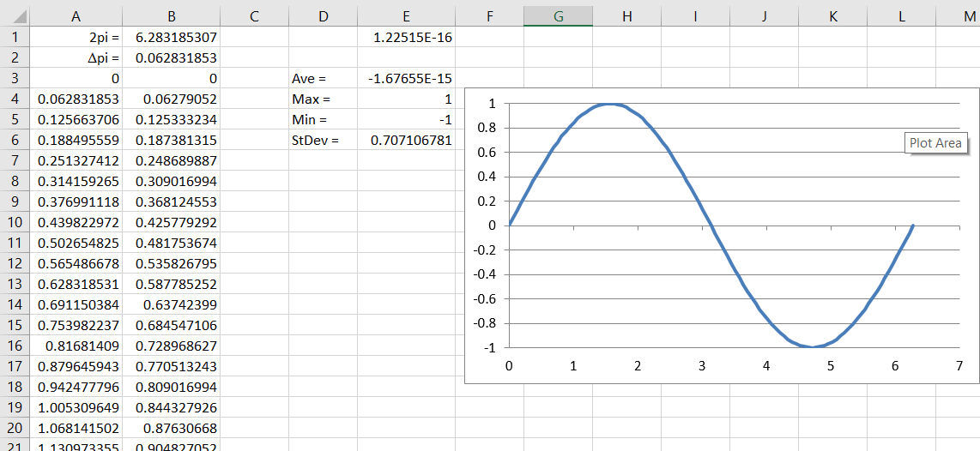Screen dimensions: 980x451
Task: Select the StDev value 0.707106781
Action: (406, 141)
